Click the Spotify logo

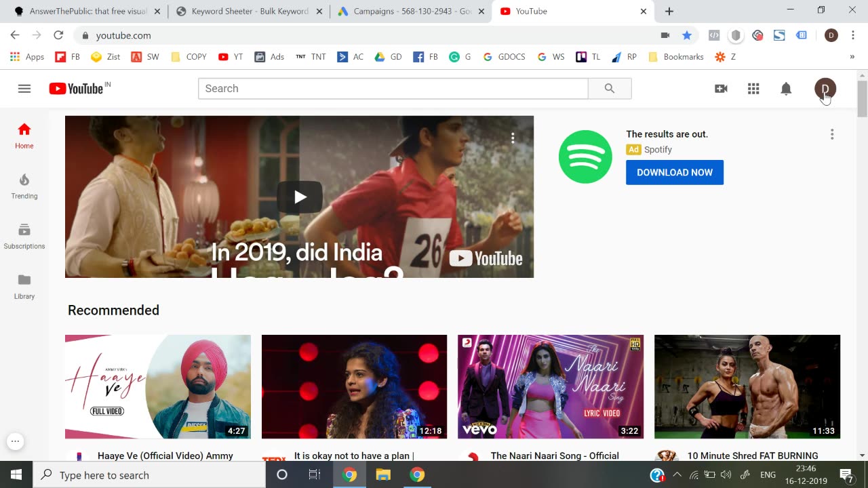585,157
